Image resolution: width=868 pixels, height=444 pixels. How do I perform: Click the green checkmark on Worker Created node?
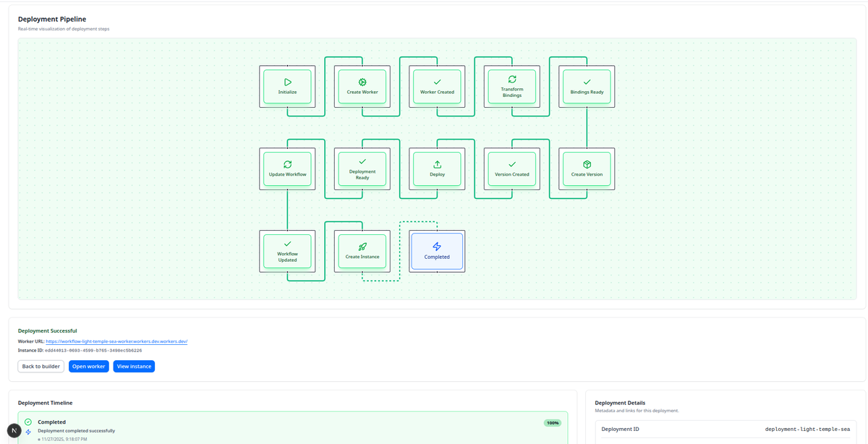point(437,81)
